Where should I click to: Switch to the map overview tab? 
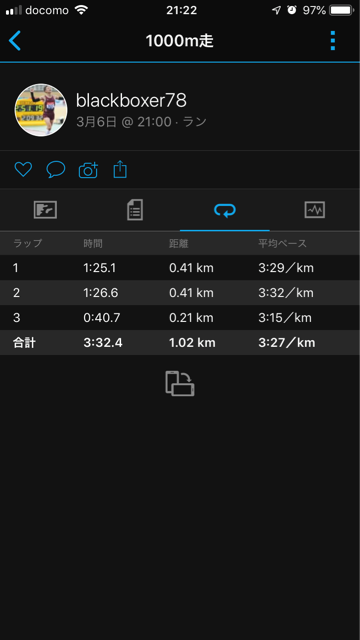click(x=45, y=210)
